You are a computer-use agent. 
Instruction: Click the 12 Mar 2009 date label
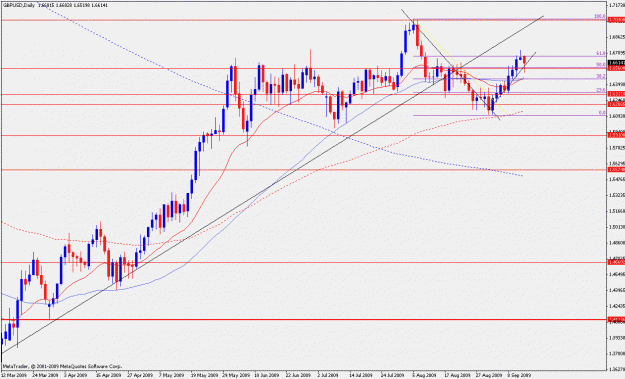(13, 375)
